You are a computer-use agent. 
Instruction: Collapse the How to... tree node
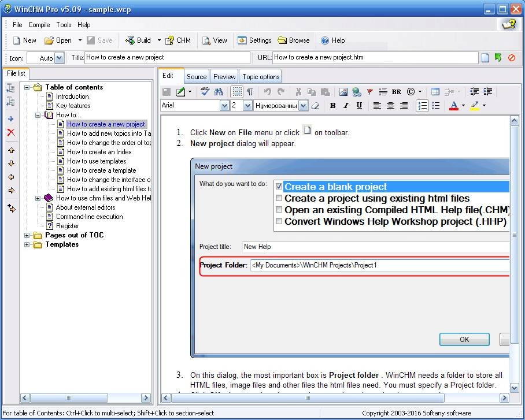38,115
